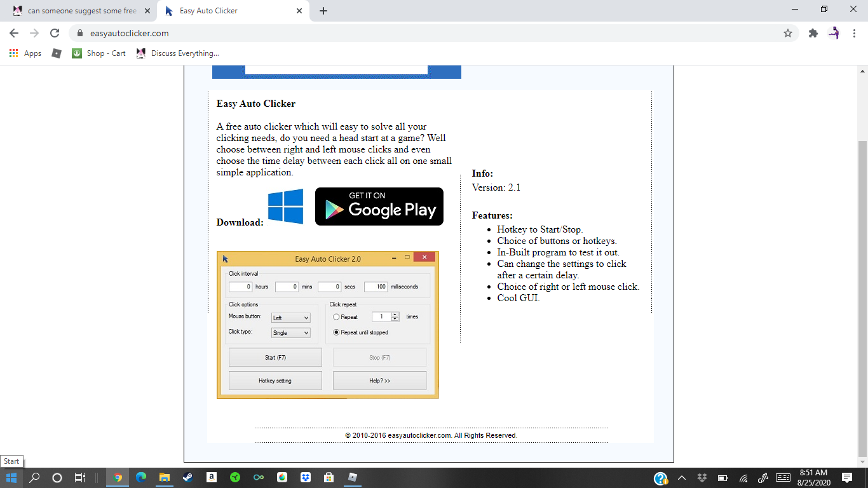Open the pen workspace tray icon
This screenshot has width=868, height=488.
(763, 478)
